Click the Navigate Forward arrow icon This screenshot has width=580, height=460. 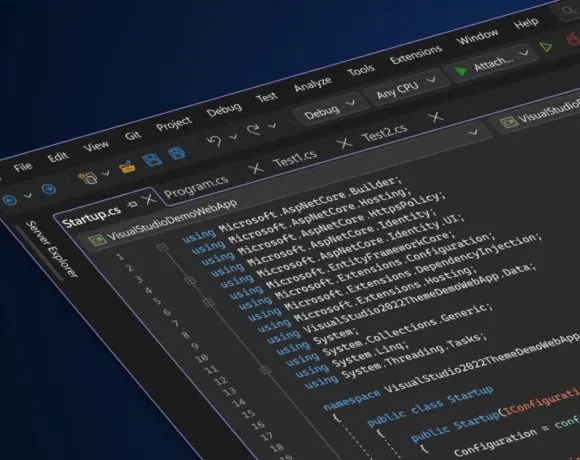tap(48, 189)
